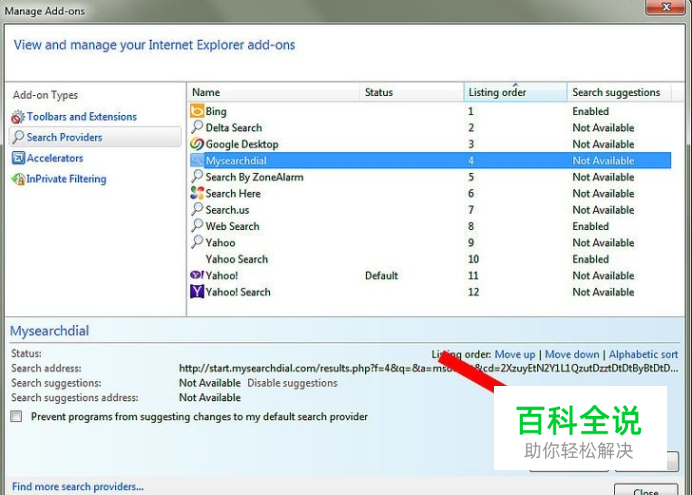Click the Close button at the bottom

[646, 490]
